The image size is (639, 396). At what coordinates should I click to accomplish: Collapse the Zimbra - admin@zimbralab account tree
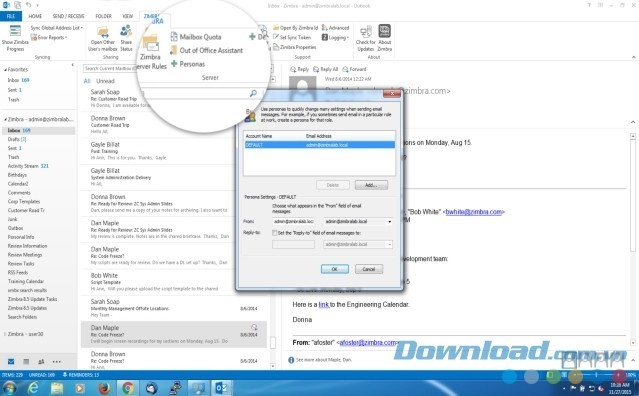pos(6,120)
